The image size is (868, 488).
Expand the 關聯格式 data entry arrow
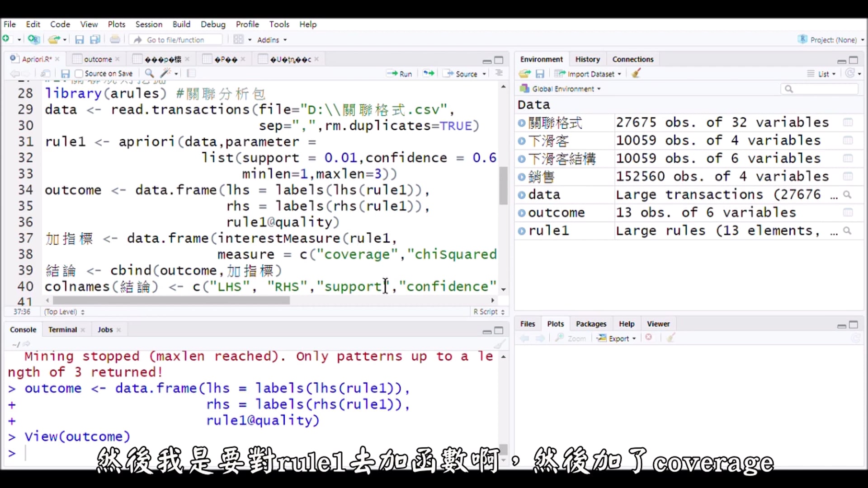[x=522, y=122]
